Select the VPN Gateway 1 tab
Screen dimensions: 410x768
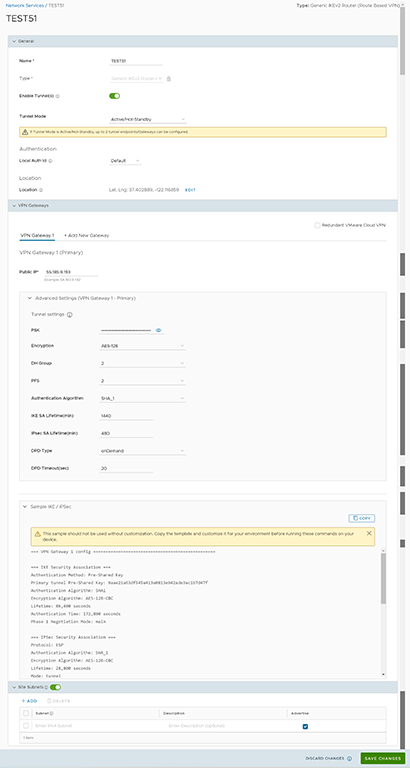pos(37,236)
